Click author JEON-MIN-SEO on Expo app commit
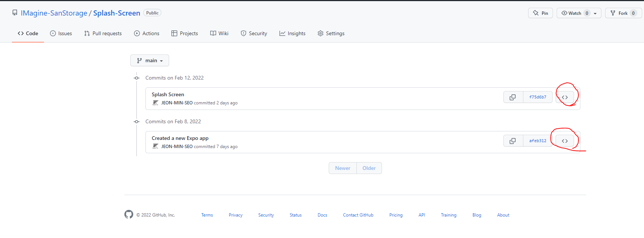This screenshot has height=238, width=644. tap(177, 147)
